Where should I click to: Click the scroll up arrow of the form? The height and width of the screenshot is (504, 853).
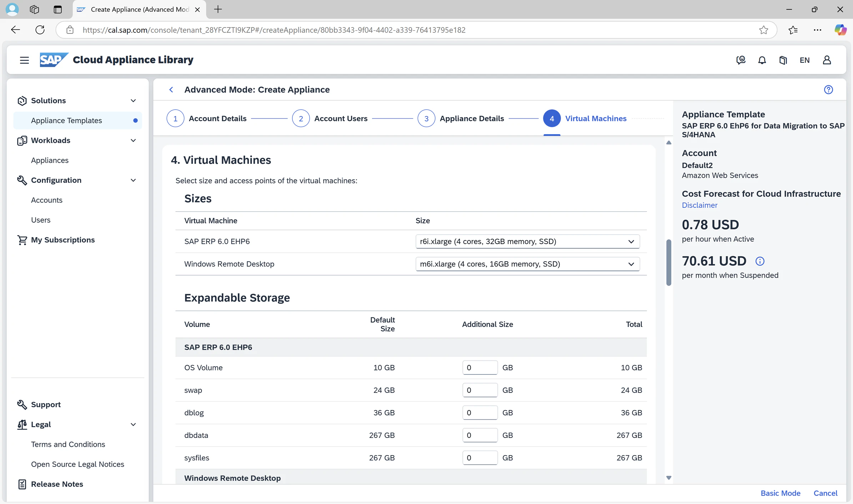pyautogui.click(x=669, y=142)
